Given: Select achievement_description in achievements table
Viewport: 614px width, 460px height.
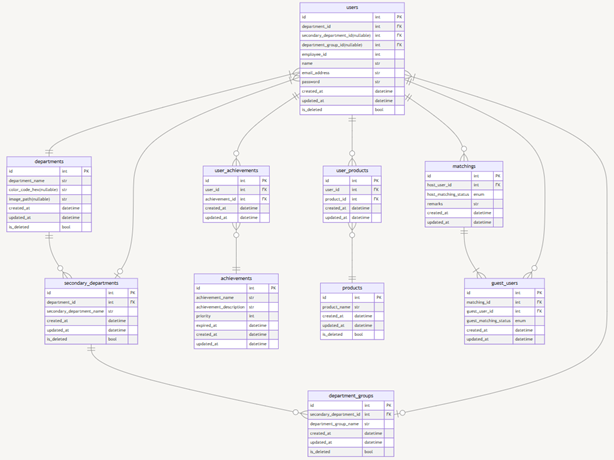Looking at the screenshot, I should (x=236, y=307).
